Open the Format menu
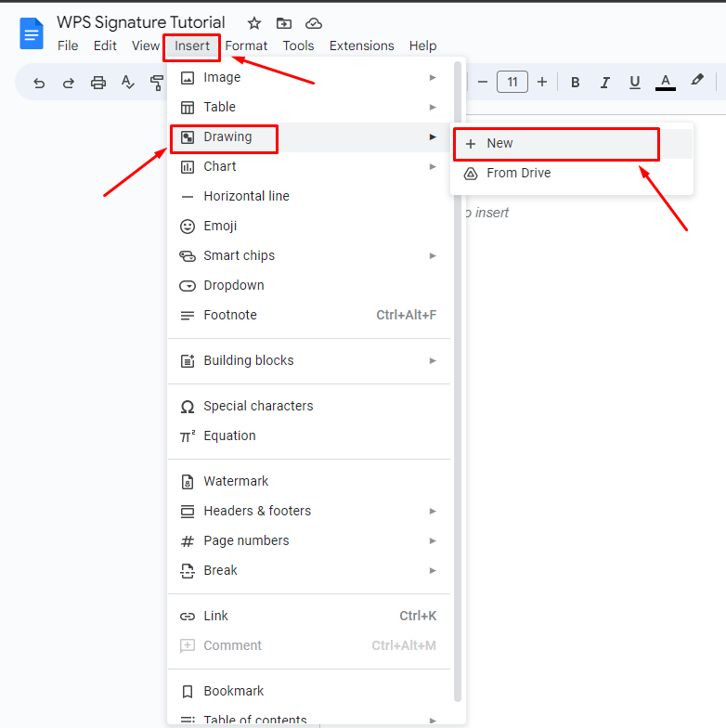 246,46
